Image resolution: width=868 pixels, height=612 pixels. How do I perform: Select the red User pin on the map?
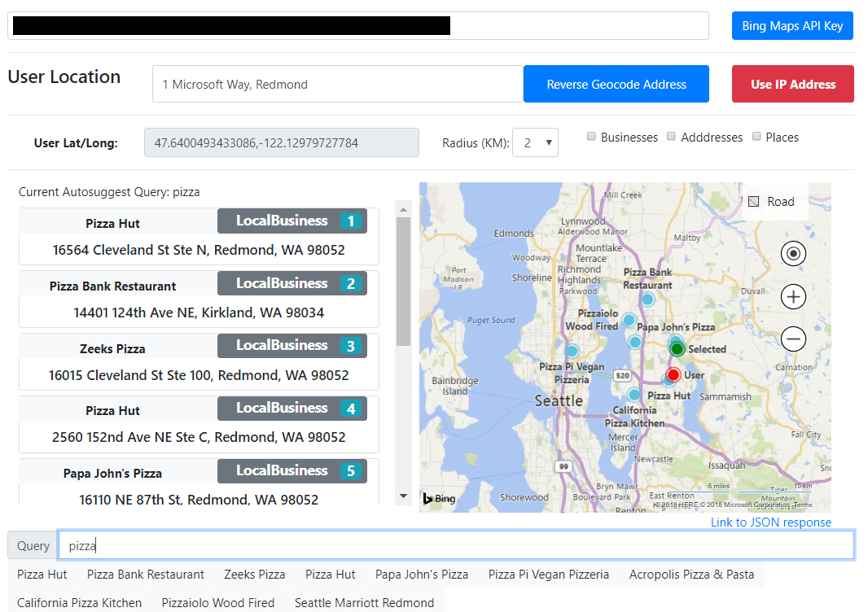coord(673,374)
